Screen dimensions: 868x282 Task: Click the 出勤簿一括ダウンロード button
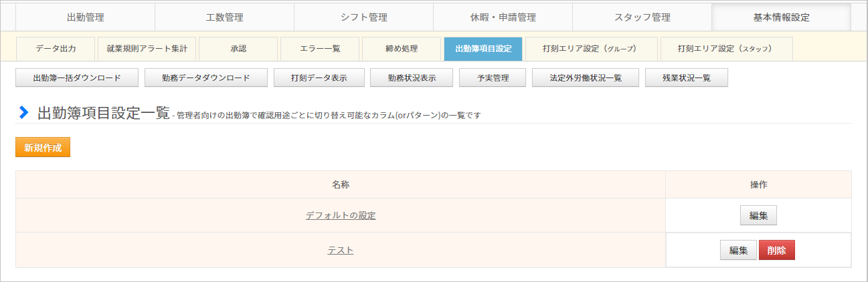click(77, 78)
